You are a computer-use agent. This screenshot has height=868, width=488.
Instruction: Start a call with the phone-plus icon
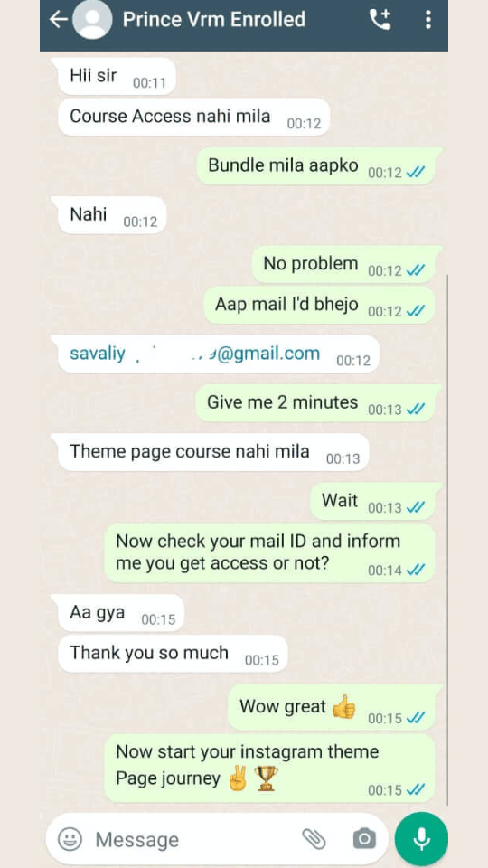380,20
